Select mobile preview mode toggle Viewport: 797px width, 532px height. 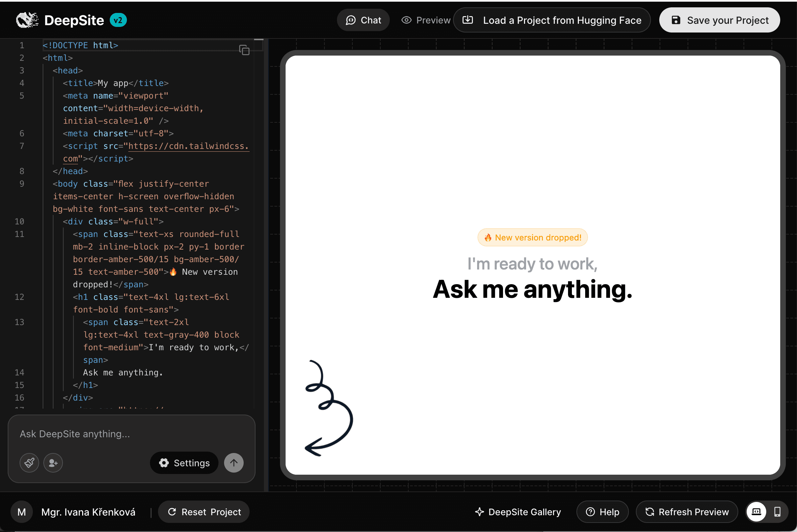click(777, 512)
